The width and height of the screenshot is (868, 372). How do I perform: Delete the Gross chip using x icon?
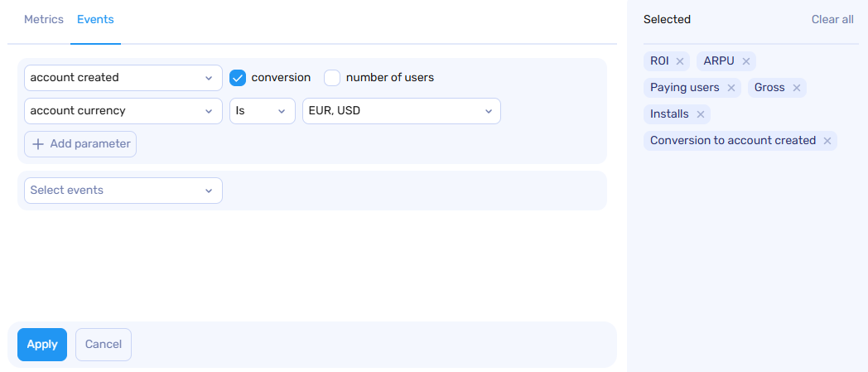(796, 88)
